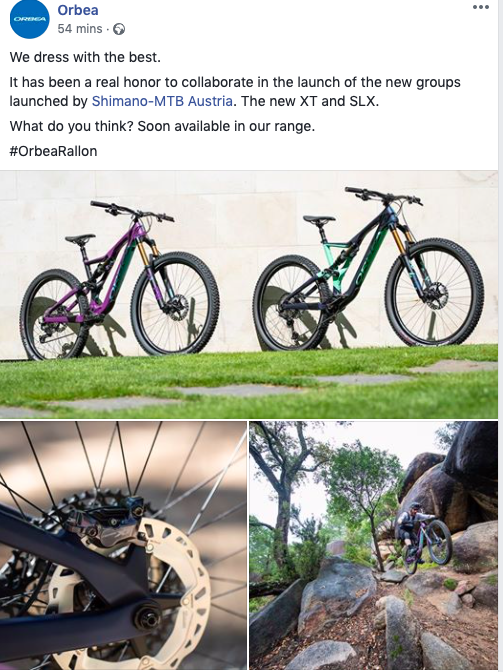Click the Orbea round profile logo
This screenshot has height=672, width=503.
[30, 19]
